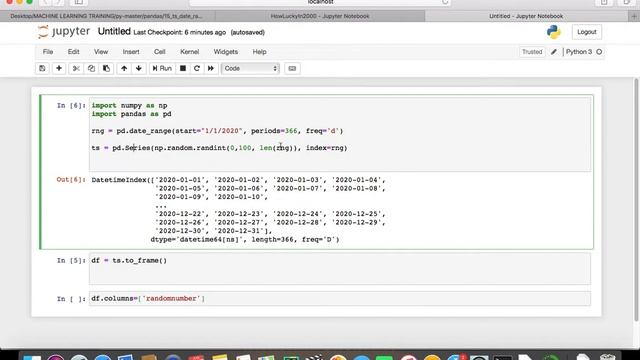Open the Widgets menu
The height and width of the screenshot is (360, 640).
[x=226, y=52]
